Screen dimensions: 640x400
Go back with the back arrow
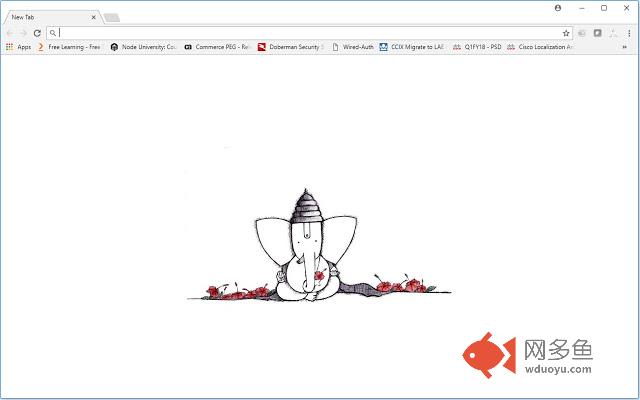coord(10,33)
